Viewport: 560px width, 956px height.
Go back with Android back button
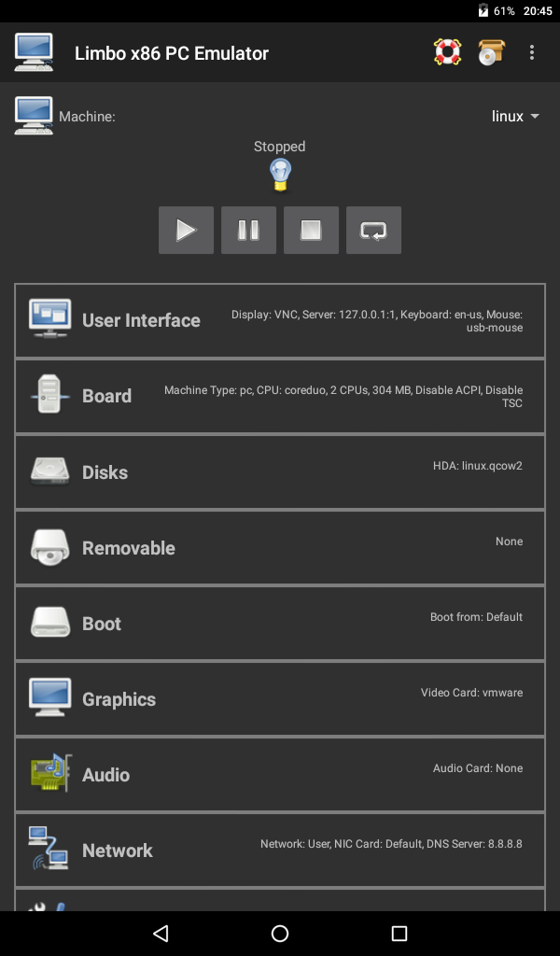pos(161,933)
